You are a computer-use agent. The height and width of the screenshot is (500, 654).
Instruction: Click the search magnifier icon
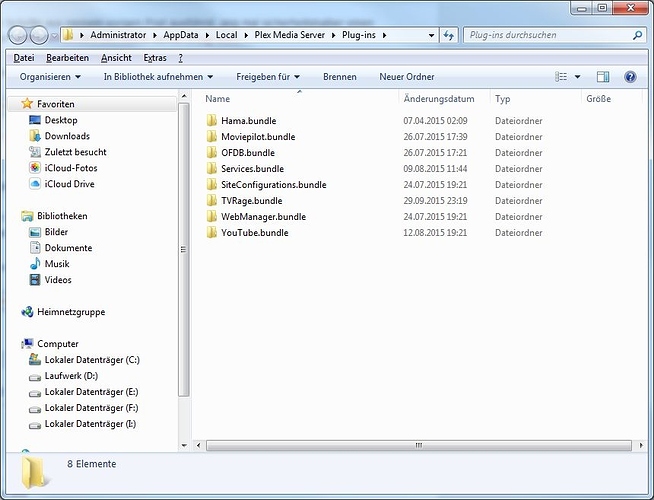click(637, 35)
